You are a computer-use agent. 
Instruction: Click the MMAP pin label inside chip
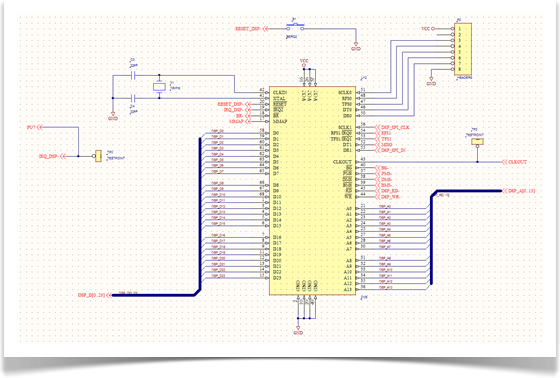tap(280, 121)
